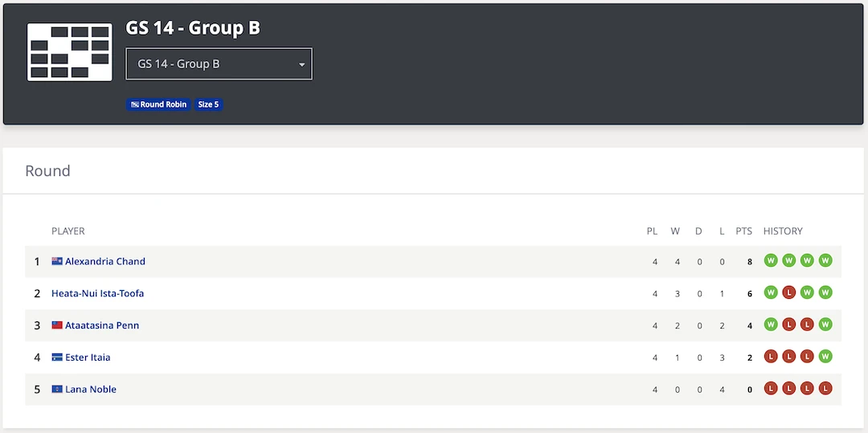Click the dropdown arrow in group selector
The image size is (868, 433).
tap(301, 65)
